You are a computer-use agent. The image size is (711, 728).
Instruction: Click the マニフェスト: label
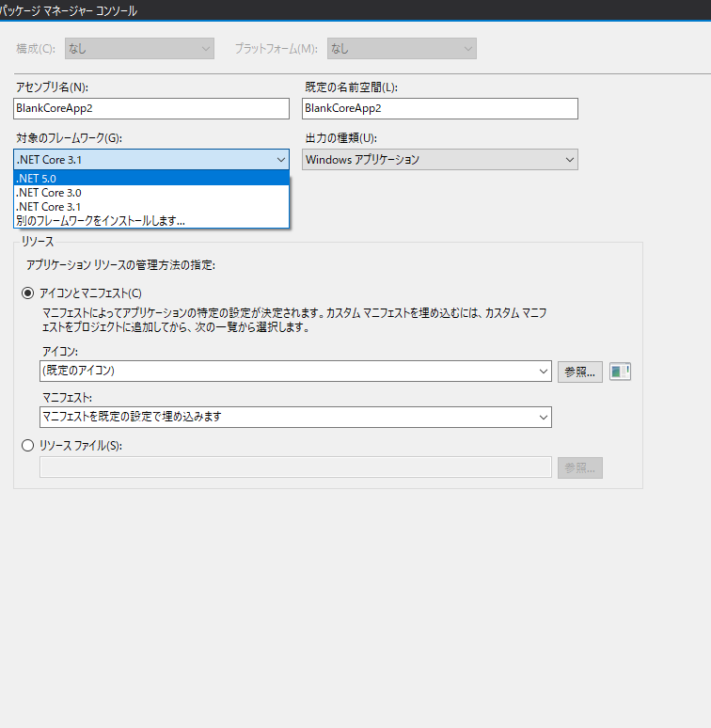[x=68, y=398]
